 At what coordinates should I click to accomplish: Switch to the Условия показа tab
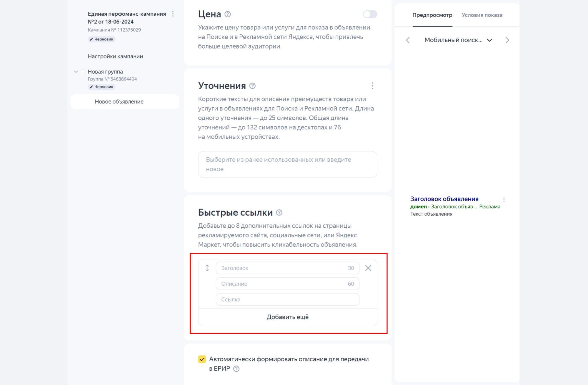[483, 15]
